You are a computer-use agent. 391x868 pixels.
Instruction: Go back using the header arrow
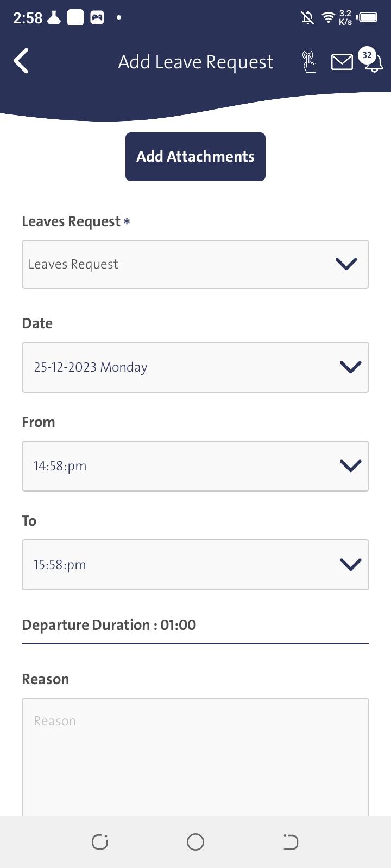[21, 61]
